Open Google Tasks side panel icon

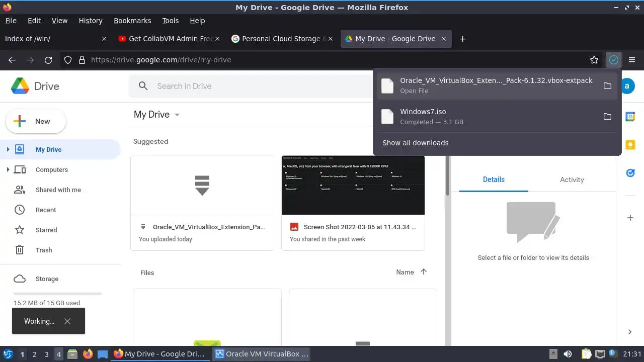click(x=630, y=173)
